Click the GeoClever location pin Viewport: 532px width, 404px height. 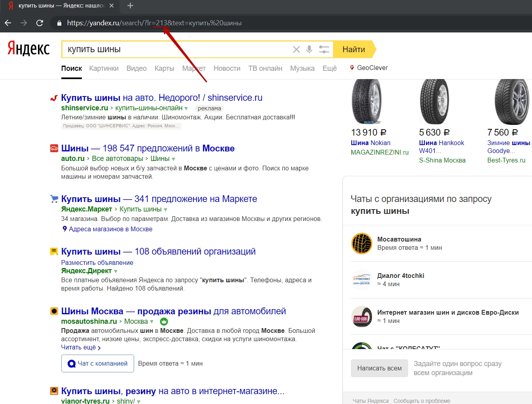click(x=352, y=68)
